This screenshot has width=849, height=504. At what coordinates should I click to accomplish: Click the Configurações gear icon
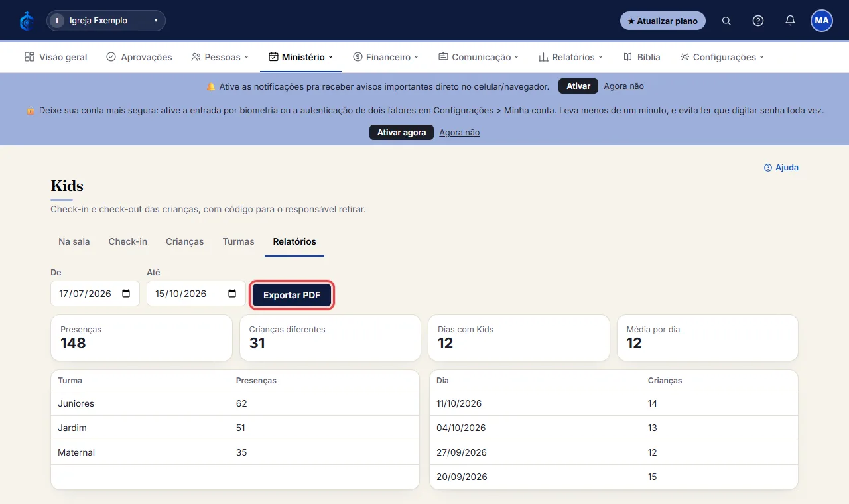685,57
